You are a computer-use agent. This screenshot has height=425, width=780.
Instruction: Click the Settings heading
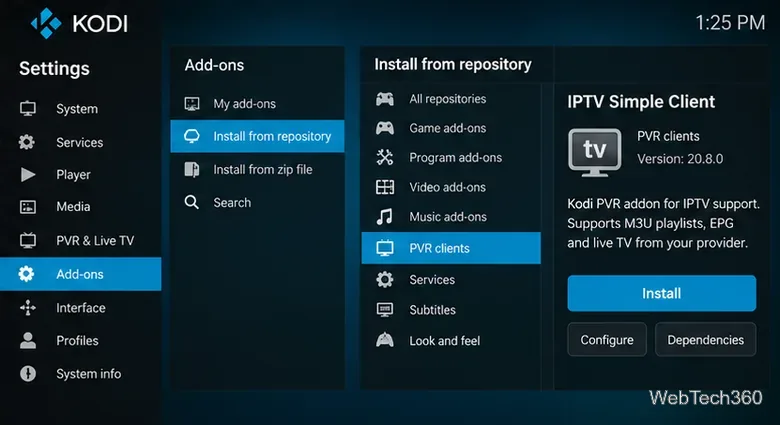(54, 68)
